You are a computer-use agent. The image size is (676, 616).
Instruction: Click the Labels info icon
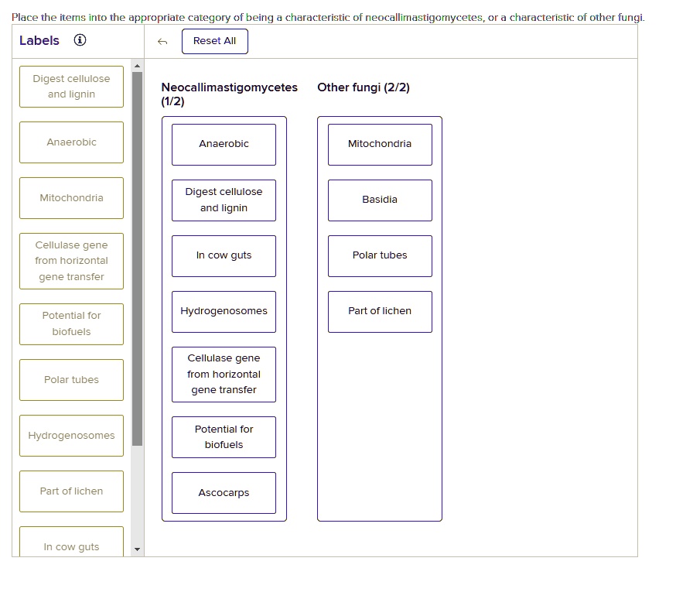80,40
